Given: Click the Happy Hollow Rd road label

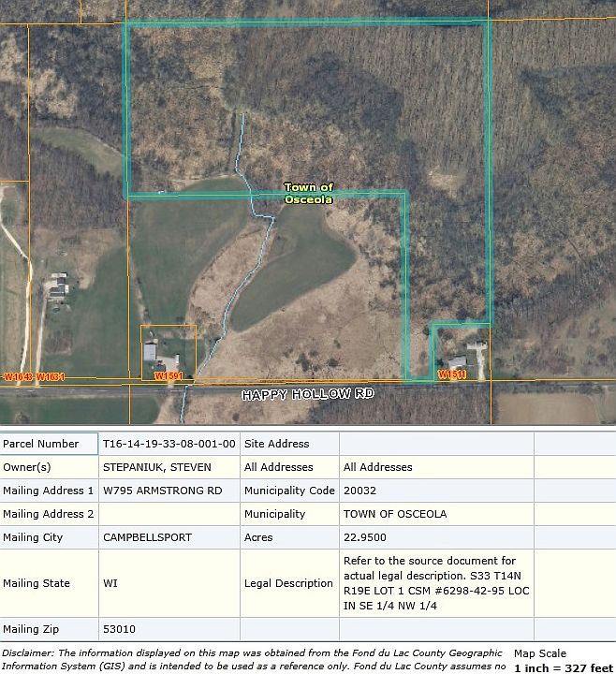Looking at the screenshot, I should point(308,394).
